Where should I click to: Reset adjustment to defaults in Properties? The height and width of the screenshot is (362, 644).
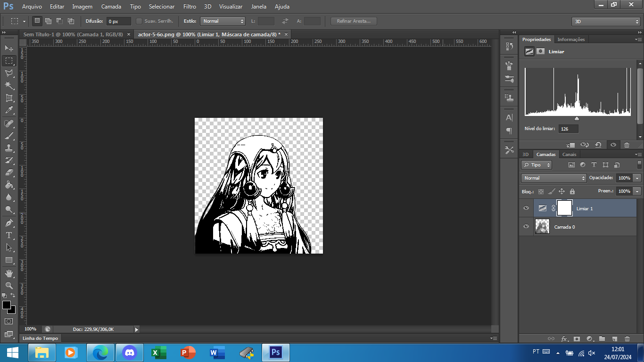click(598, 145)
